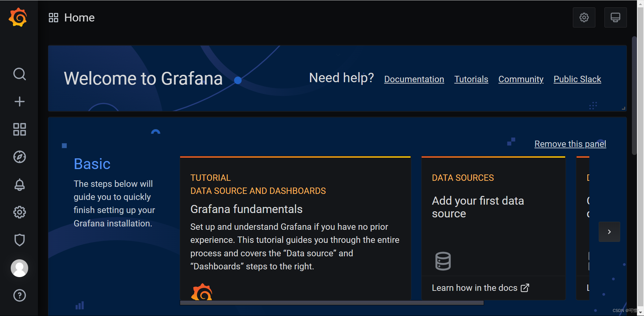
Task: Open the Home dashboard title picker
Action: click(x=79, y=17)
